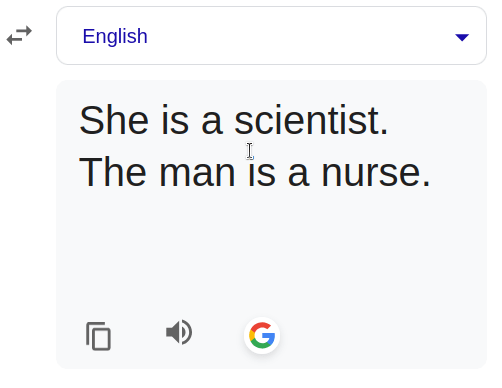
Task: Click the two overlapping pages copy icon
Action: pos(98,336)
